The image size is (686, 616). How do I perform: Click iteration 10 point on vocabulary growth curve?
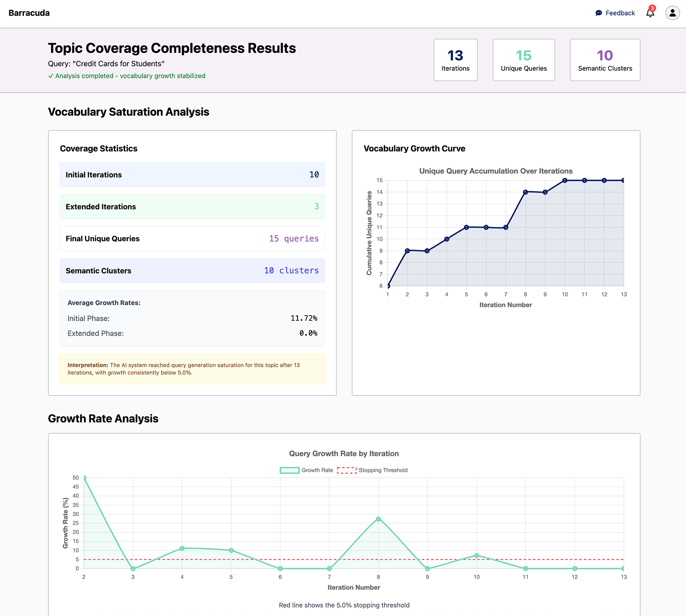pos(565,180)
